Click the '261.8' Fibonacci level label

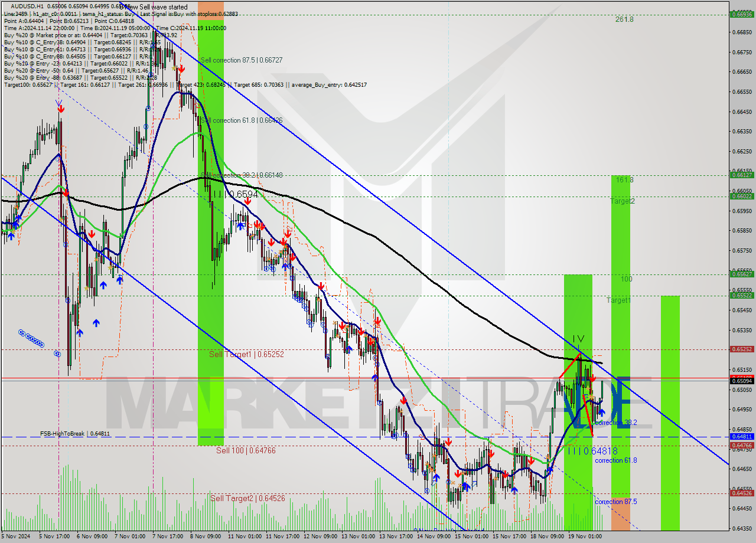tap(624, 19)
